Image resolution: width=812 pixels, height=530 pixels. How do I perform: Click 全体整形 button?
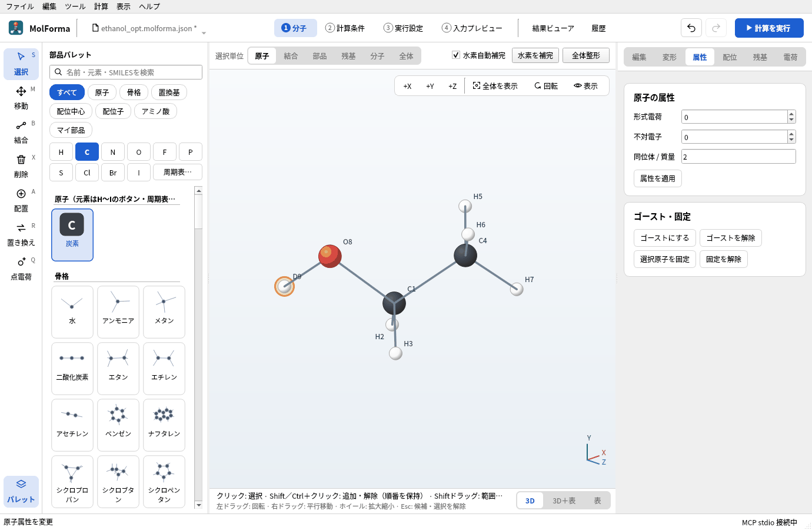(x=586, y=55)
